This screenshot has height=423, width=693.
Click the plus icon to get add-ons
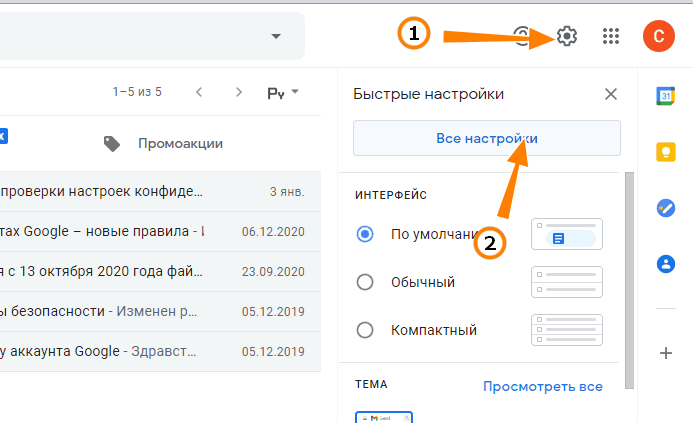tap(664, 353)
